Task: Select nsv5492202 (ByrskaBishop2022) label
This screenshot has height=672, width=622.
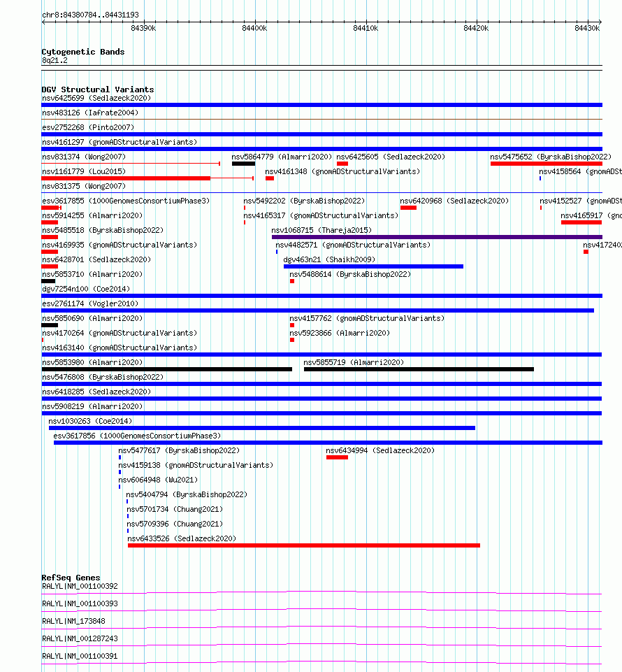Action: point(304,201)
